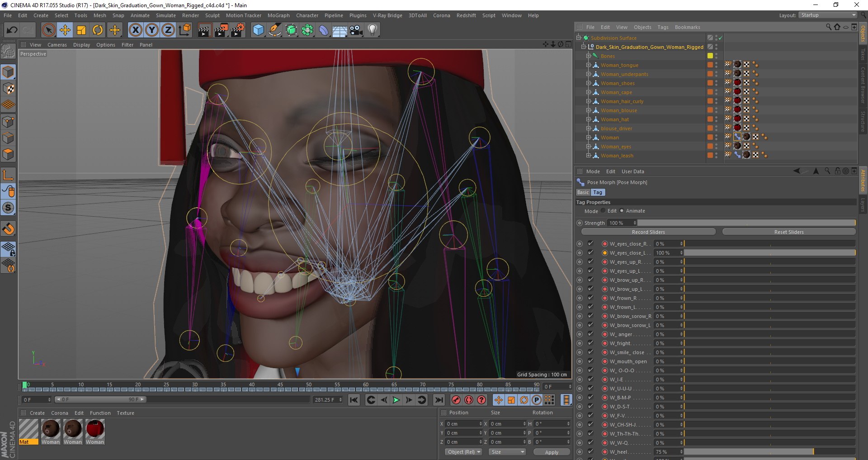Open the Camera object icon
This screenshot has width=868, height=460.
tap(356, 30)
